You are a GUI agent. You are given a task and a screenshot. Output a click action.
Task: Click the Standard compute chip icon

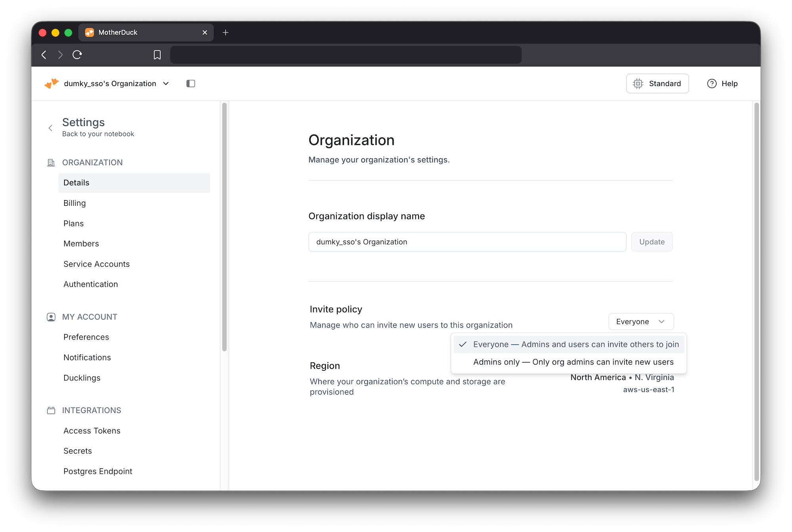(638, 84)
